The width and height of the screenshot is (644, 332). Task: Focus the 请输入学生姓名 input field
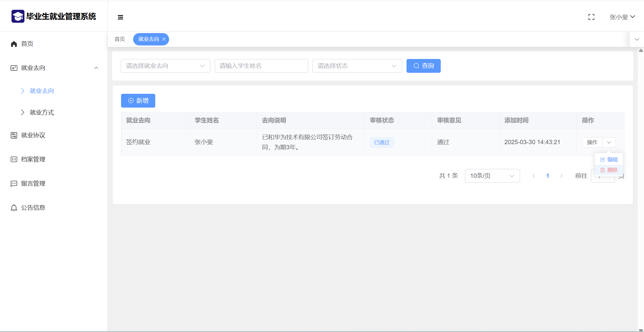click(261, 66)
